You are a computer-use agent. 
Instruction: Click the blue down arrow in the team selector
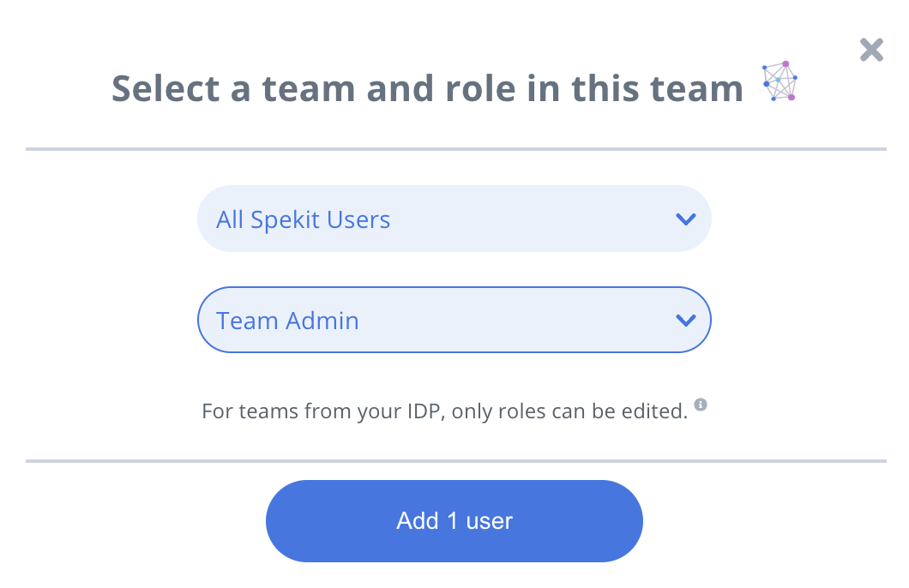[x=686, y=219]
